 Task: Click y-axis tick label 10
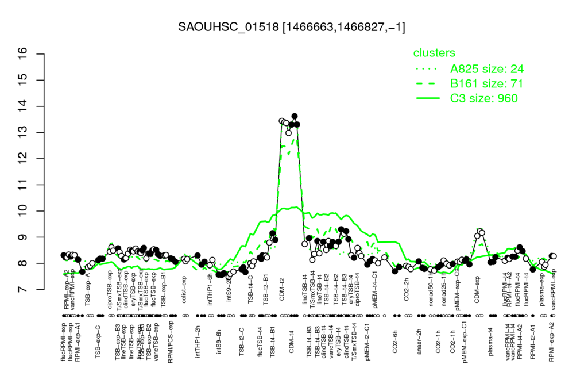22,211
